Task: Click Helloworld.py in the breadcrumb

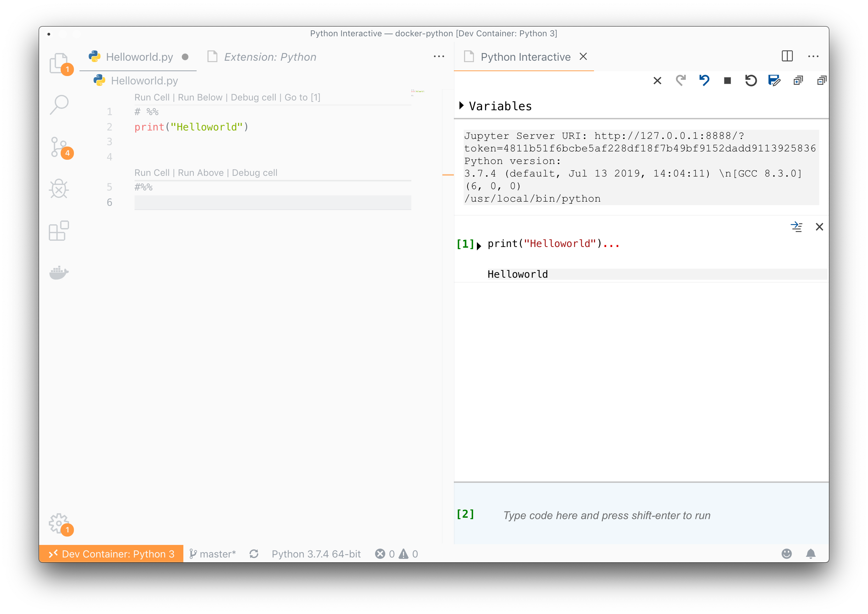Action: [144, 81]
